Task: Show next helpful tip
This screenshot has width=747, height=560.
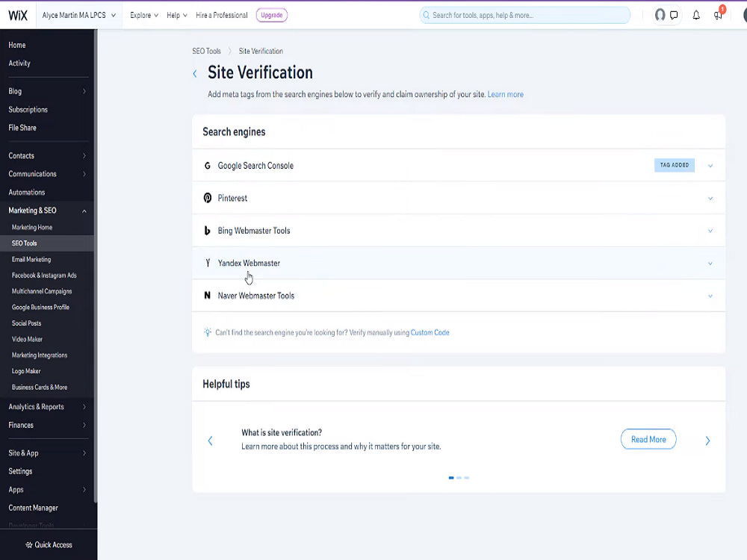Action: [707, 441]
